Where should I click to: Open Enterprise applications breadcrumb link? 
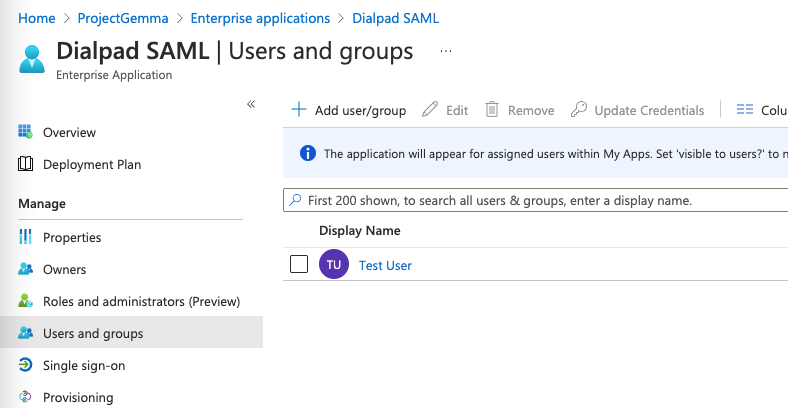pyautogui.click(x=260, y=18)
